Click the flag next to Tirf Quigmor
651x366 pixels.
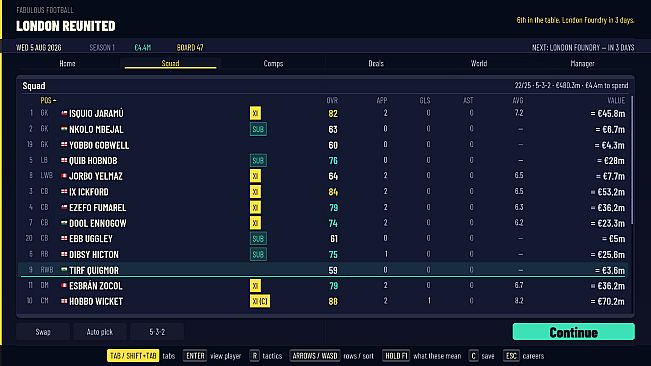(64, 270)
